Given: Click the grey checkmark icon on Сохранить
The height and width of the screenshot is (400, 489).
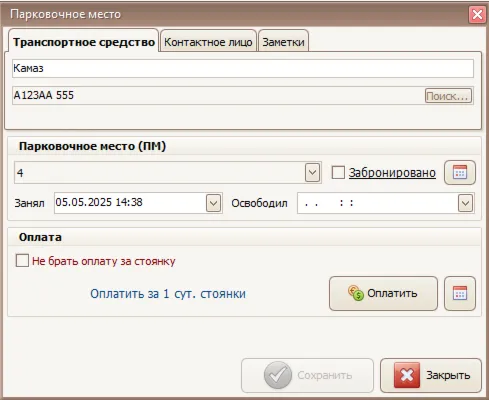Looking at the screenshot, I should point(278,375).
